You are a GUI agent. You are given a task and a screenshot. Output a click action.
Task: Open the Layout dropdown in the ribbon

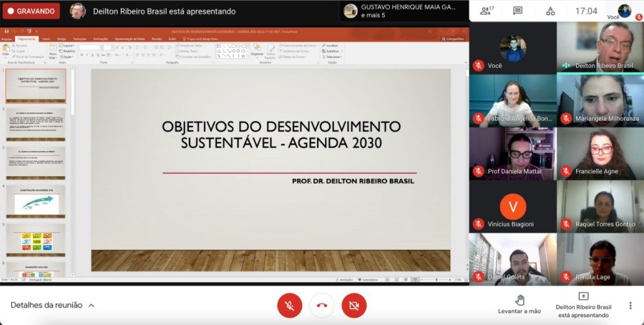68,45
